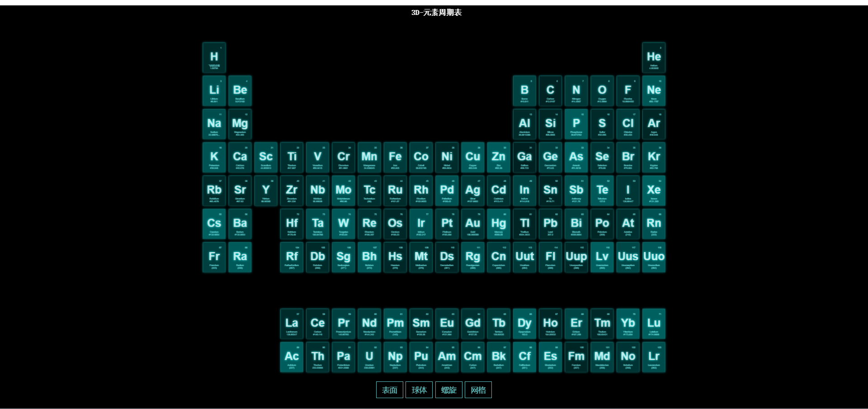Select the Francium (Fr) tile

[x=214, y=257]
